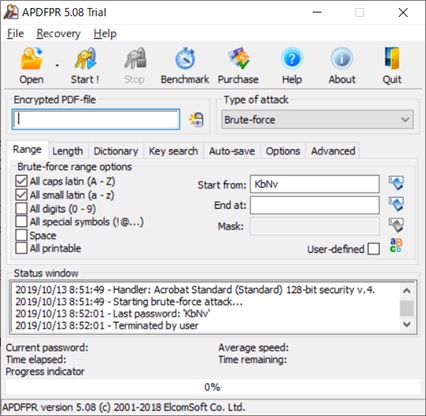Enable All digits (0 - 9)

pyautogui.click(x=21, y=209)
